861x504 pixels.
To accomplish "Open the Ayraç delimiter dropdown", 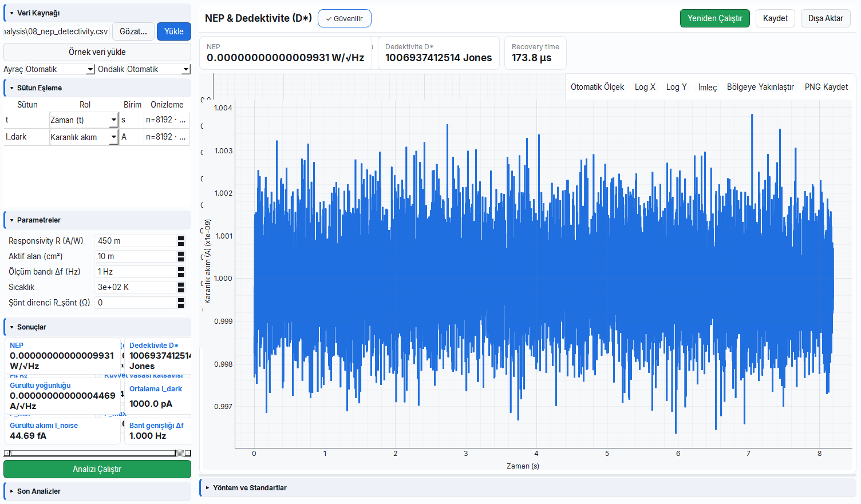I will tap(60, 69).
